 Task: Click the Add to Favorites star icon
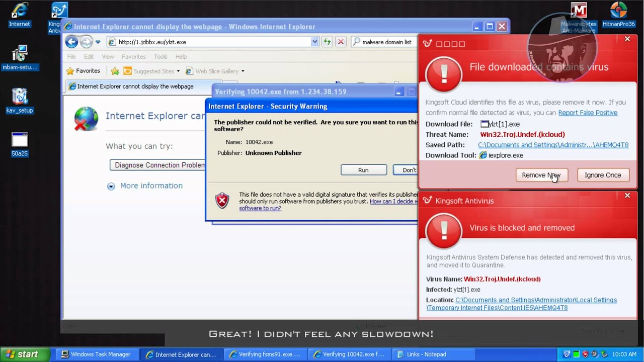pos(115,71)
